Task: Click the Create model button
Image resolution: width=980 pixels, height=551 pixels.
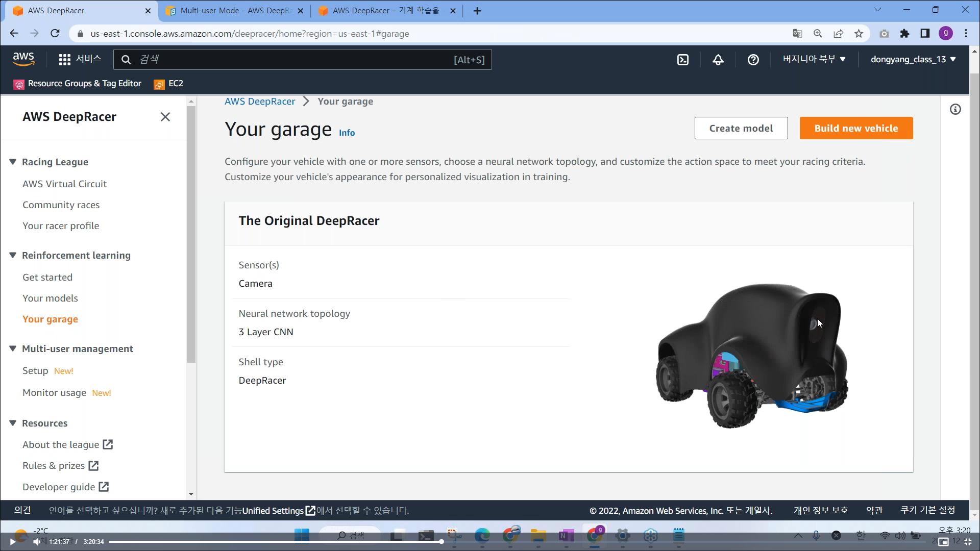Action: click(x=741, y=128)
